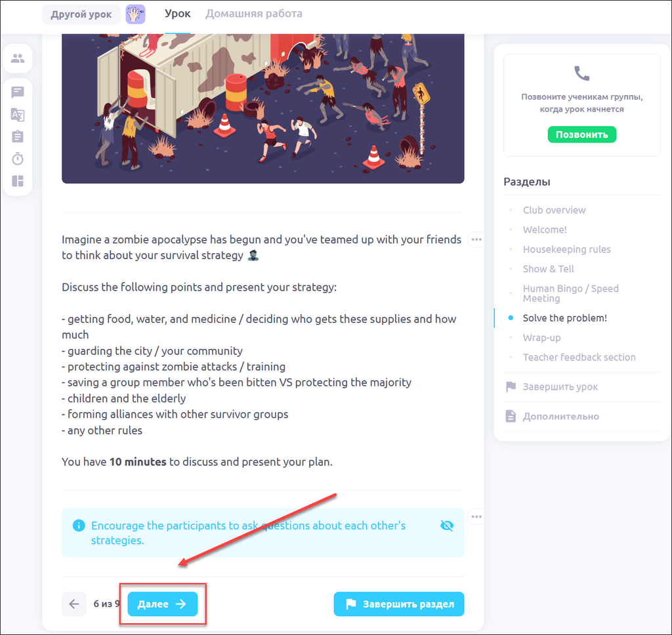
Task: Select the Урок tab
Action: pyautogui.click(x=177, y=14)
